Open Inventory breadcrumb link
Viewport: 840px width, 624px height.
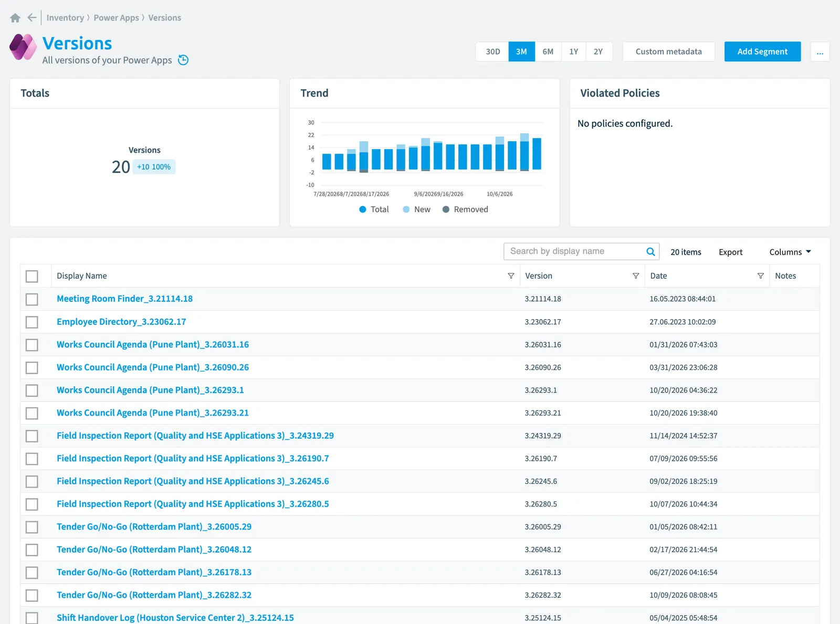65,18
